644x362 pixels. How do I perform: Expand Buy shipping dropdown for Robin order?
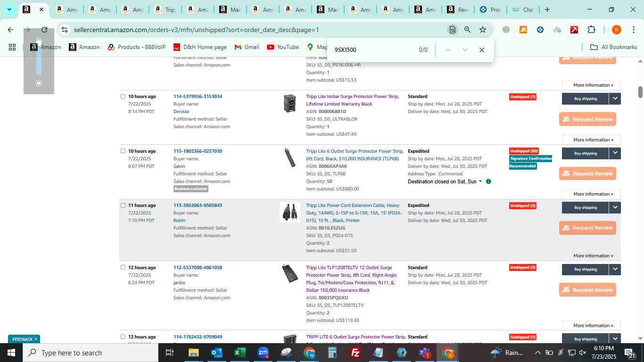615,207
